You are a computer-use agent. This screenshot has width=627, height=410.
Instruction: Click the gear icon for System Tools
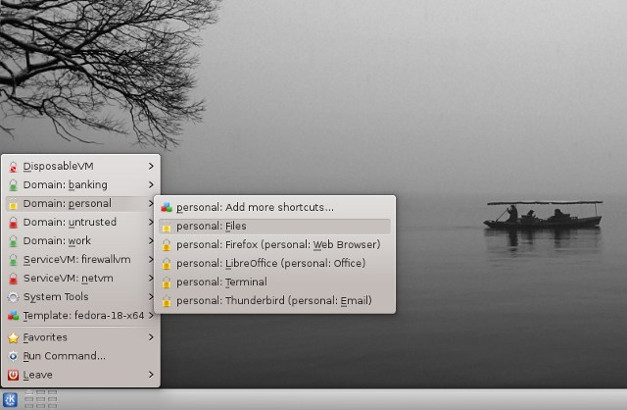coord(13,297)
